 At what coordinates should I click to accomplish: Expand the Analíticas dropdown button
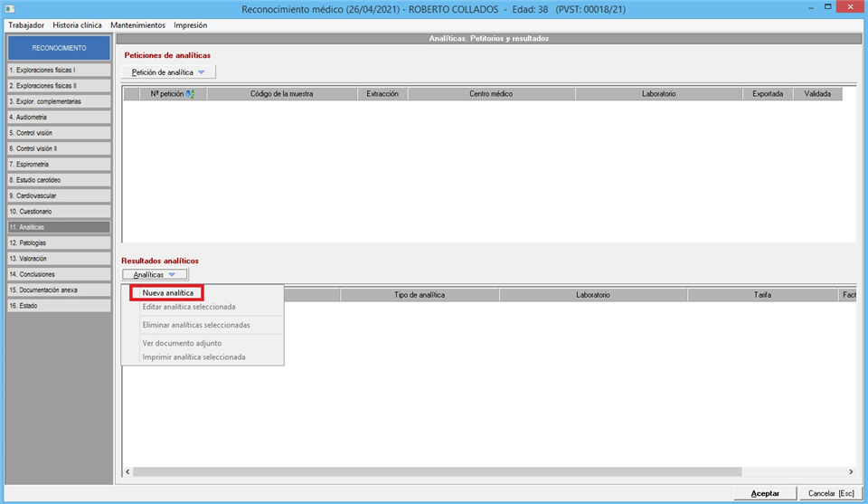coord(155,274)
